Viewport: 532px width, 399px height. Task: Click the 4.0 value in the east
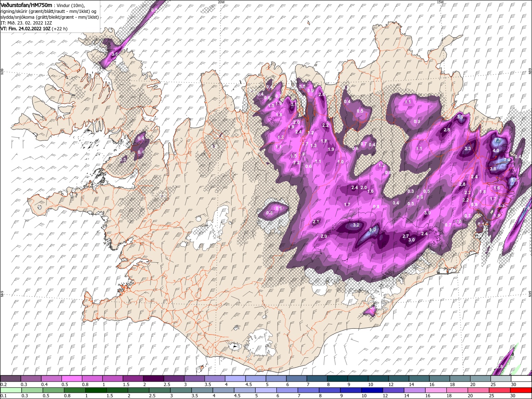pos(495,150)
